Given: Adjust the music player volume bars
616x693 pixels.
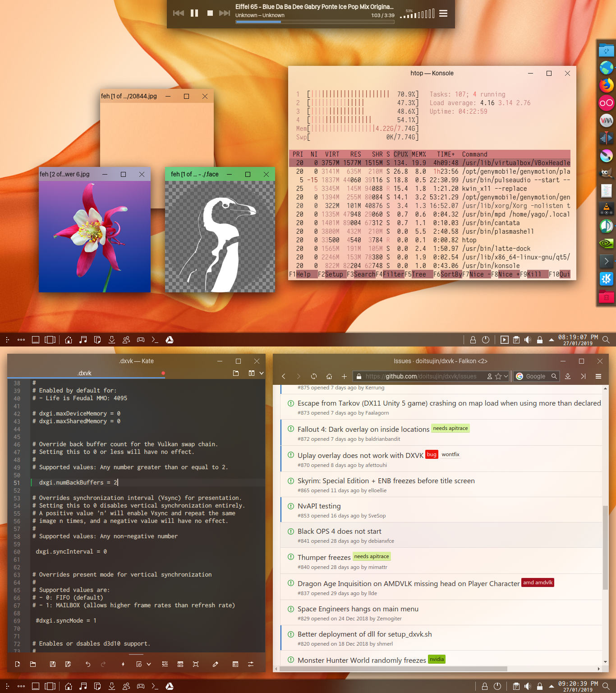Looking at the screenshot, I should click(x=417, y=14).
